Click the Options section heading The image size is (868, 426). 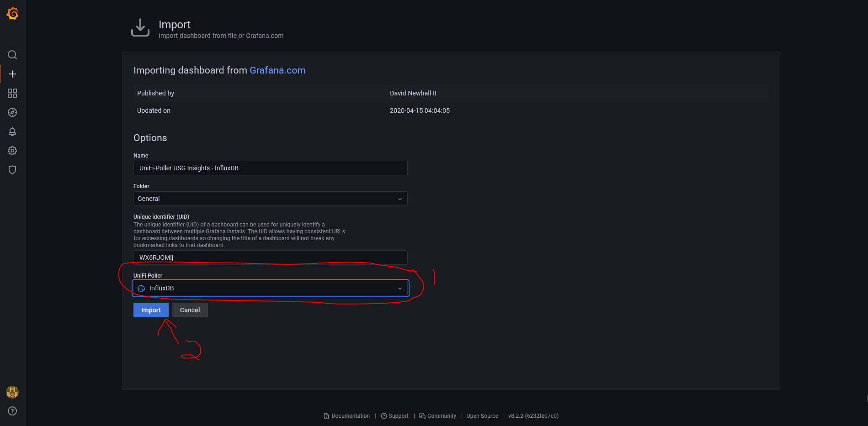click(150, 138)
